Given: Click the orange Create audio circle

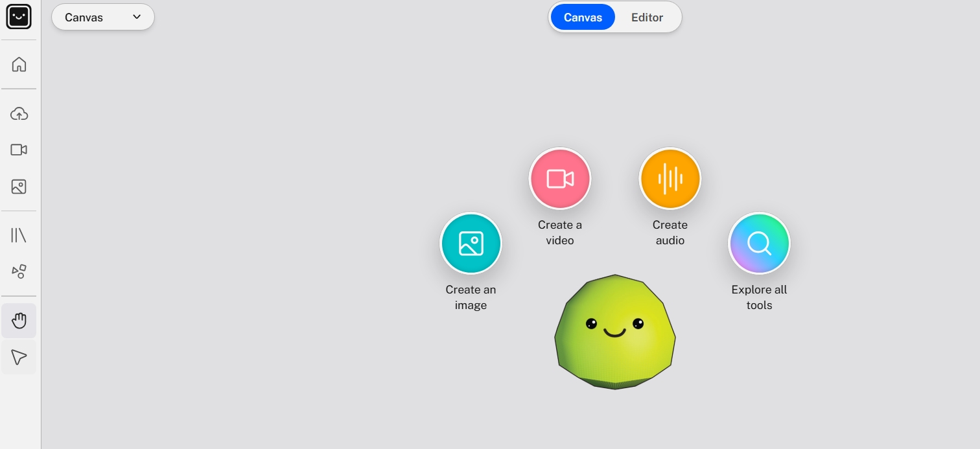Looking at the screenshot, I should tap(670, 179).
